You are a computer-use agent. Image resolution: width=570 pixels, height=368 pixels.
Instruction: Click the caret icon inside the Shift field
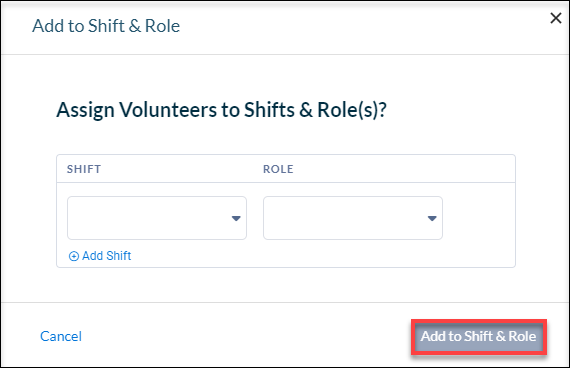point(236,218)
